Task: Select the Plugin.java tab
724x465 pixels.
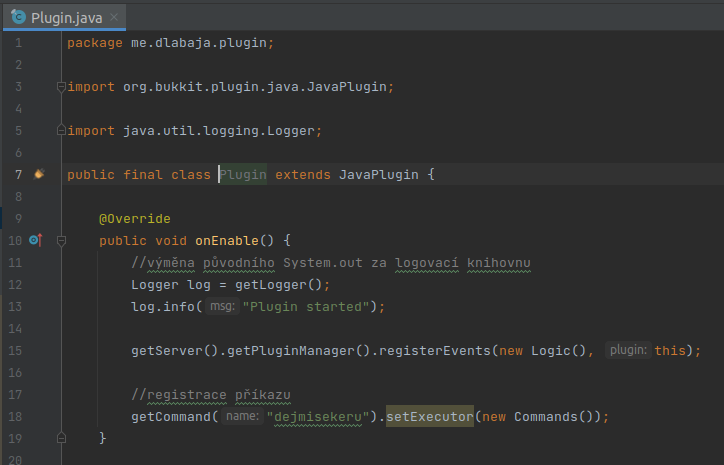Action: pos(65,18)
